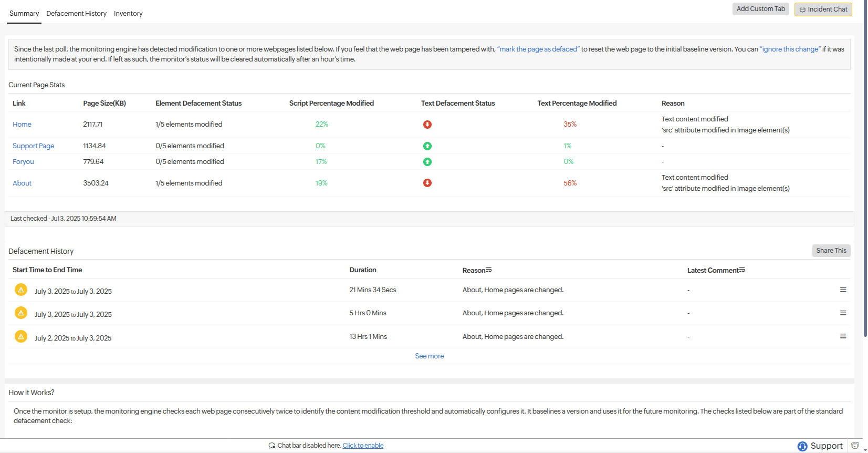The width and height of the screenshot is (868, 453).
Task: Click the Add Custom Tab button
Action: (760, 9)
